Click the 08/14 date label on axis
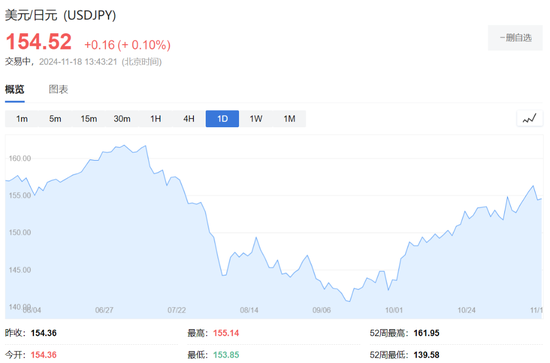 click(249, 310)
